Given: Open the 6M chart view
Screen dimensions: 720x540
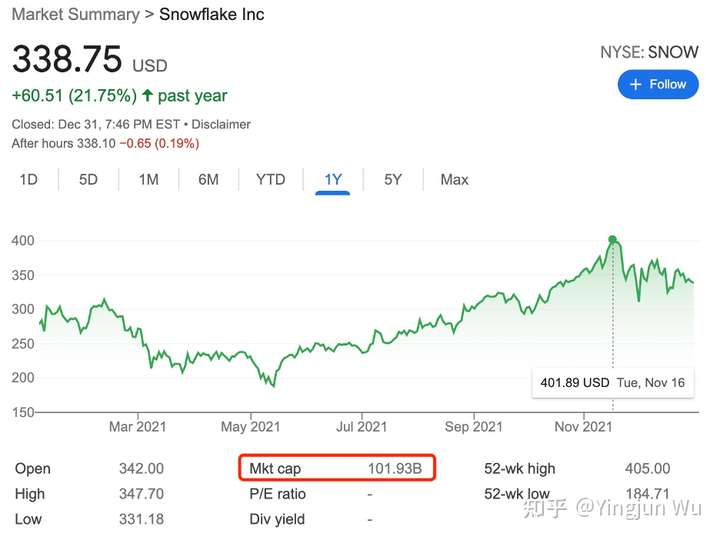Looking at the screenshot, I should [x=208, y=180].
